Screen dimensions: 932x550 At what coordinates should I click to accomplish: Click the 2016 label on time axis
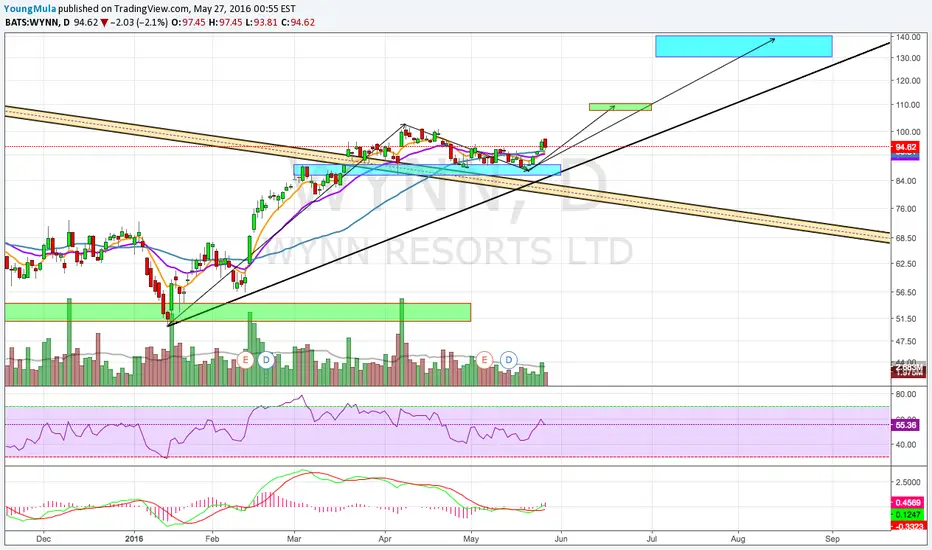click(134, 539)
